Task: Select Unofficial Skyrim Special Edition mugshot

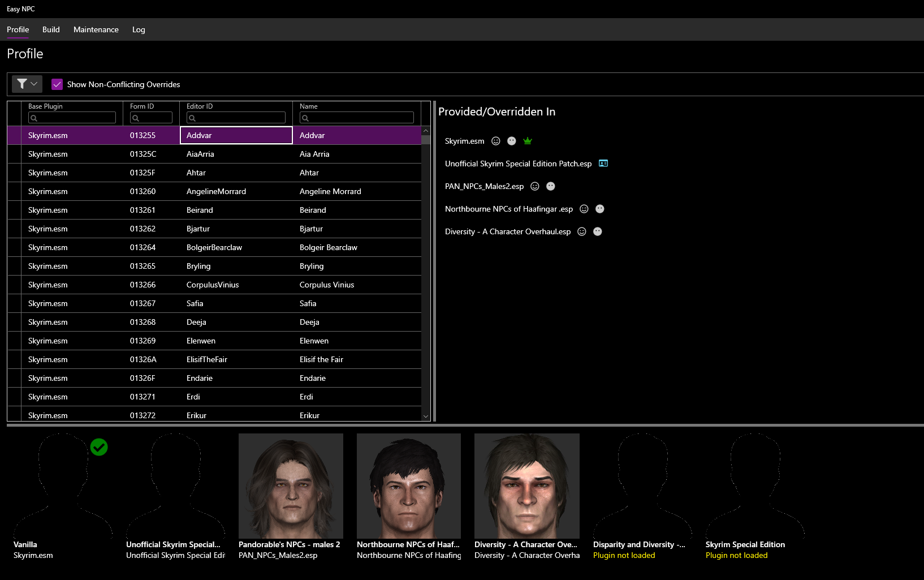Action: click(175, 486)
